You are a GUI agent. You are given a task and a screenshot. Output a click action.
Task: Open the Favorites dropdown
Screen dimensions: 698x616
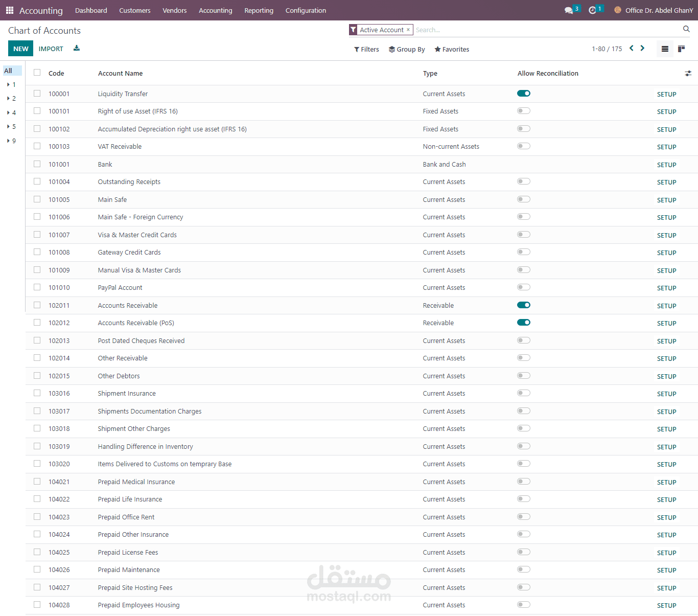coord(452,50)
